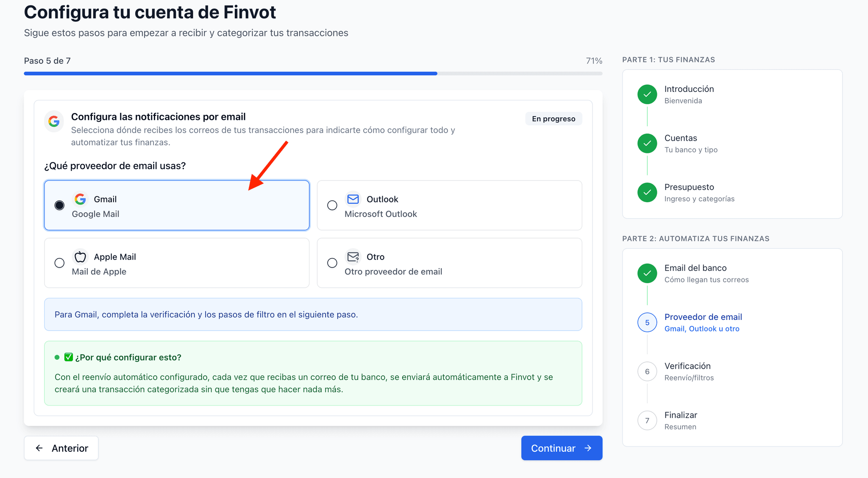
Task: Click step 5 circle for Proveedor de email
Action: pyautogui.click(x=647, y=322)
